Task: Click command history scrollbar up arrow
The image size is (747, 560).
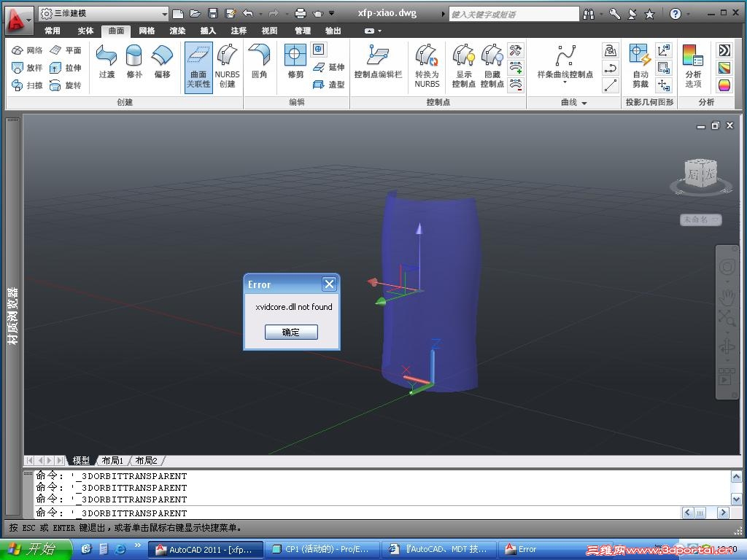Action: point(736,477)
